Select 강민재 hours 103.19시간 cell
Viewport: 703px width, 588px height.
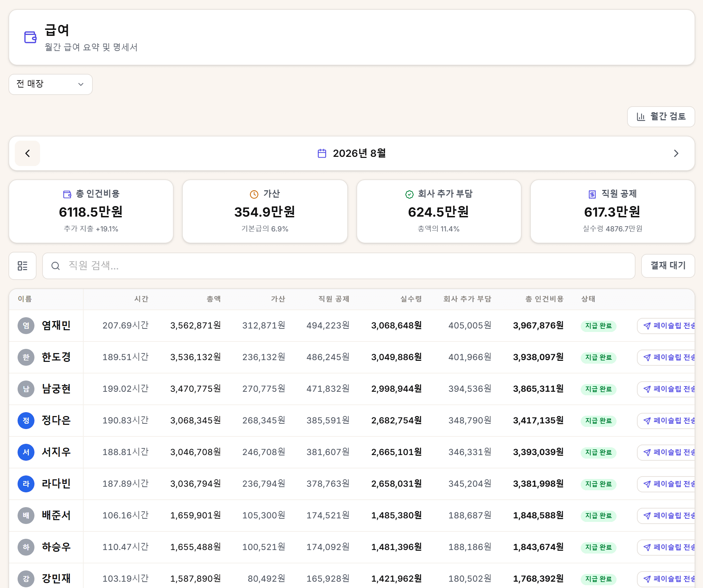125,579
